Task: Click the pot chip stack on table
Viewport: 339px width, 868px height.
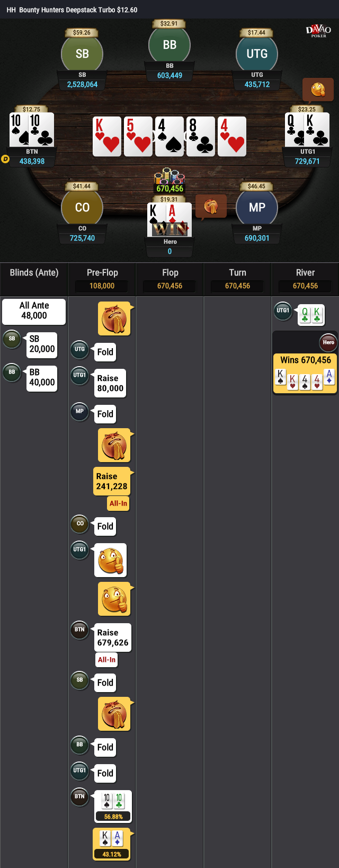Action: (169, 181)
